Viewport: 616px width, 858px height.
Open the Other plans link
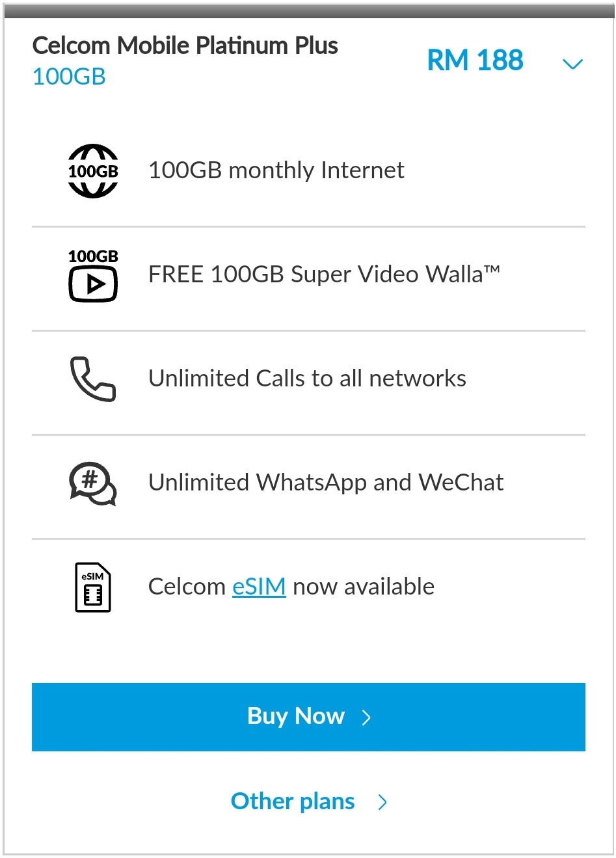click(293, 801)
